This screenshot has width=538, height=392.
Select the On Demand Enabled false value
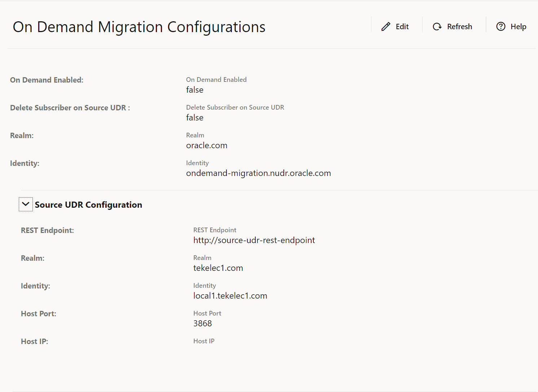point(195,90)
